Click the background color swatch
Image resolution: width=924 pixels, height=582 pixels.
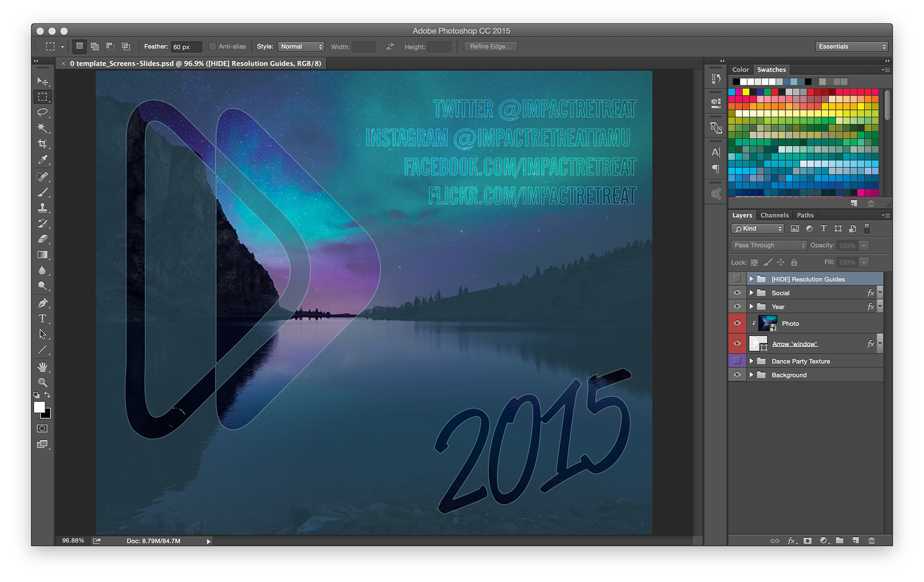[47, 414]
